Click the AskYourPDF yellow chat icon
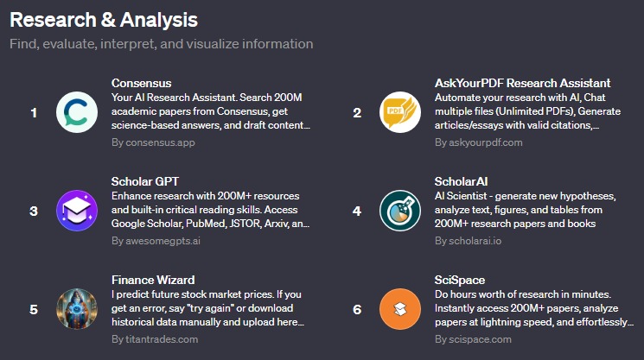The image size is (644, 360). coord(400,112)
